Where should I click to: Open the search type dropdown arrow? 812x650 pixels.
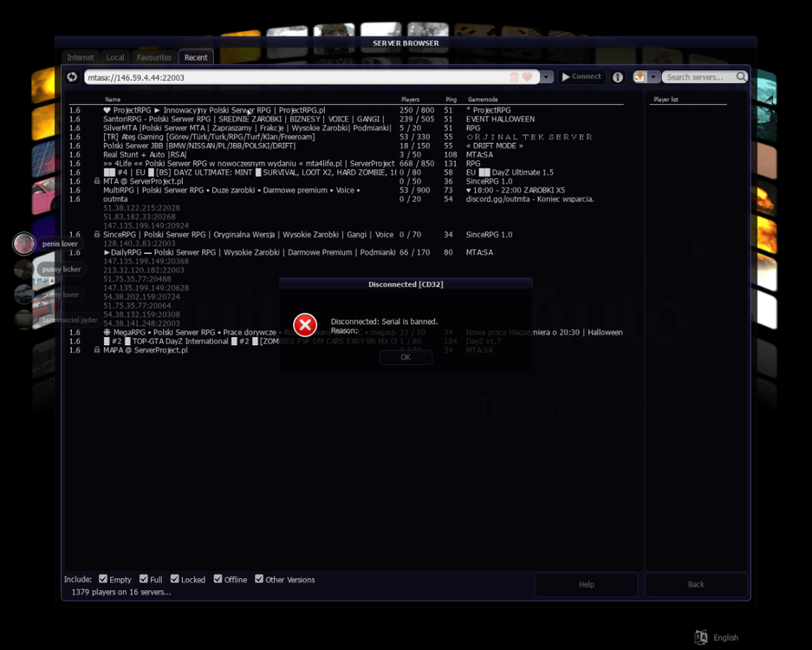tap(653, 76)
